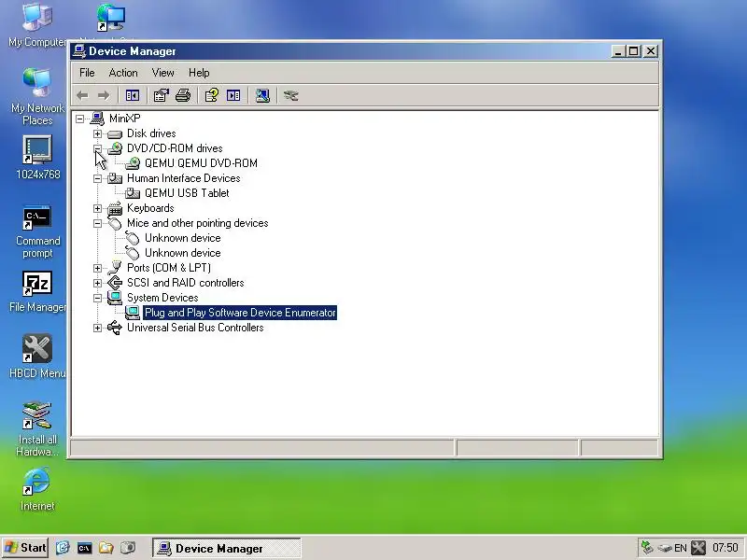
Task: Select the MiniXP root label
Action: tap(124, 119)
